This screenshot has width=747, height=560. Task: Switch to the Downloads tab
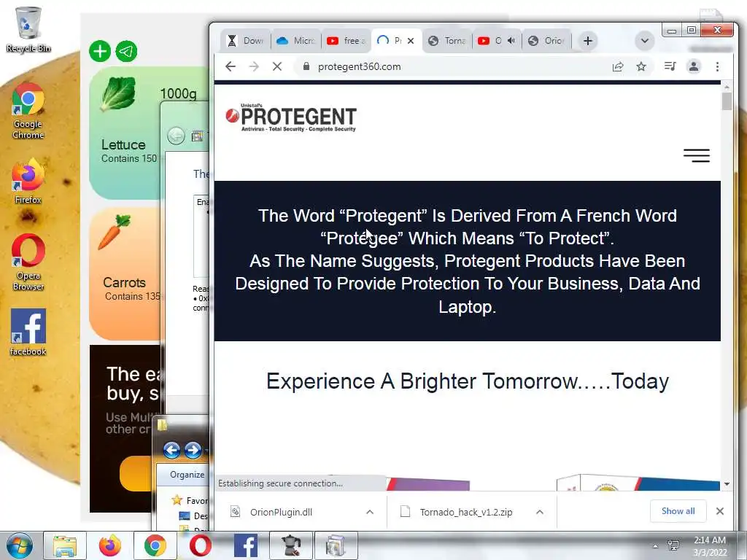[x=246, y=41]
